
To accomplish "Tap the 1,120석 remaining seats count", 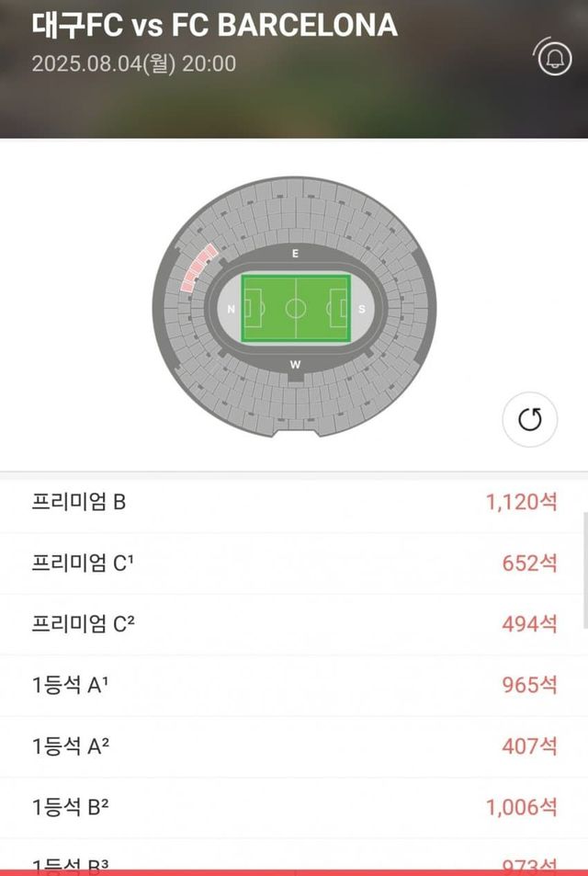I will [521, 502].
